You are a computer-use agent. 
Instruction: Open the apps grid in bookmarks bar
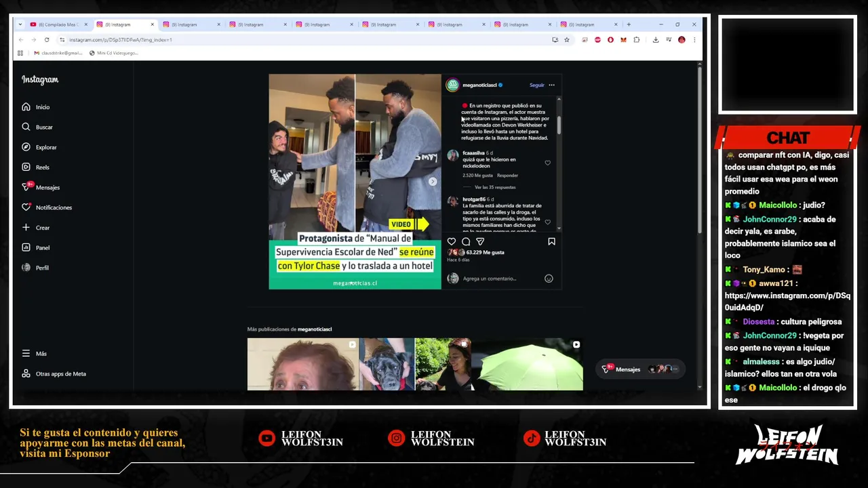click(20, 53)
